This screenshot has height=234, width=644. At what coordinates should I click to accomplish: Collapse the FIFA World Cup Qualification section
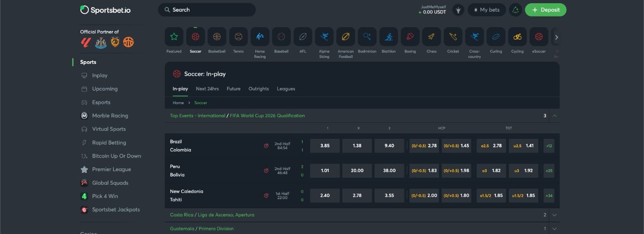(554, 116)
